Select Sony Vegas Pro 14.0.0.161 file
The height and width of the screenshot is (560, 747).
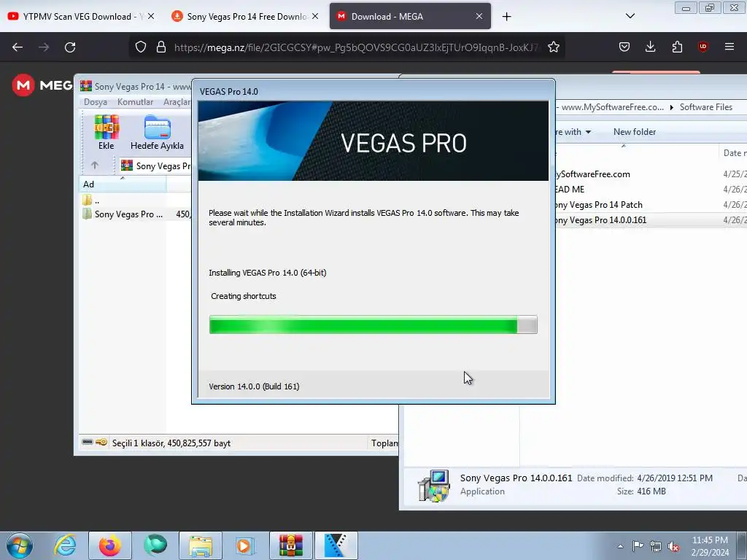click(x=601, y=220)
